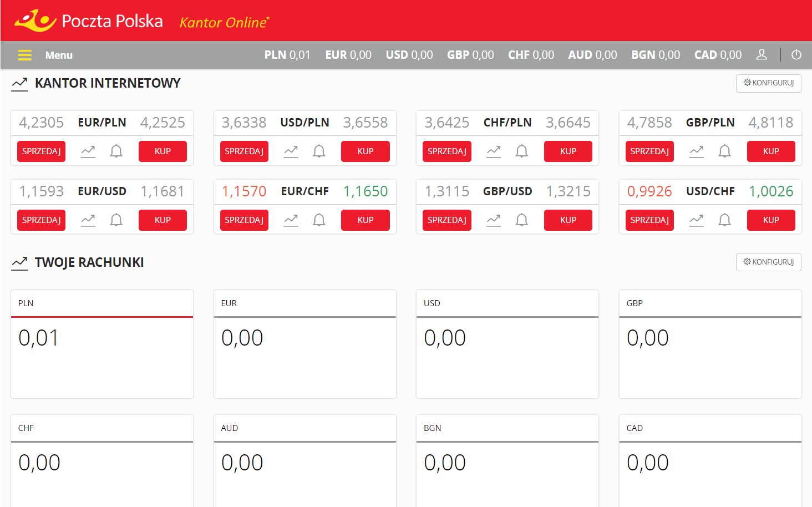Open the EUR account tile
Viewport: 812px width, 507px height.
pyautogui.click(x=305, y=344)
